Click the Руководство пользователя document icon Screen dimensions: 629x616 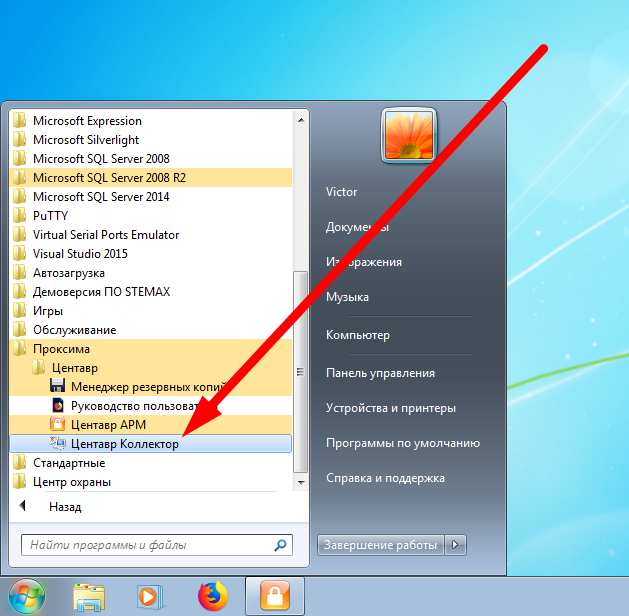[x=58, y=405]
